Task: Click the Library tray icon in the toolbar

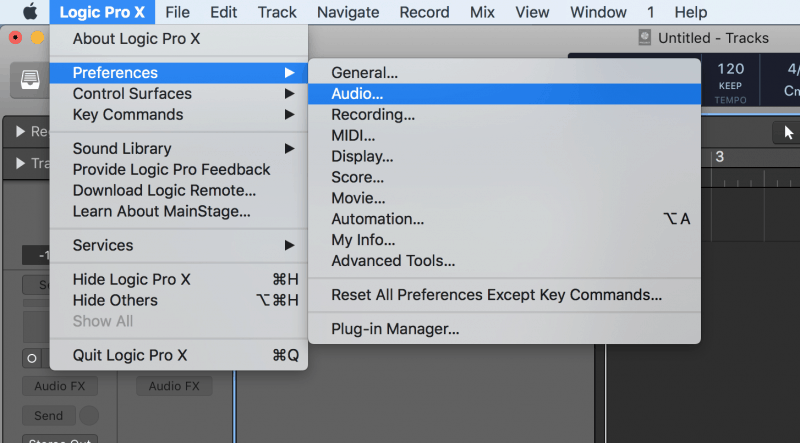Action: point(30,80)
